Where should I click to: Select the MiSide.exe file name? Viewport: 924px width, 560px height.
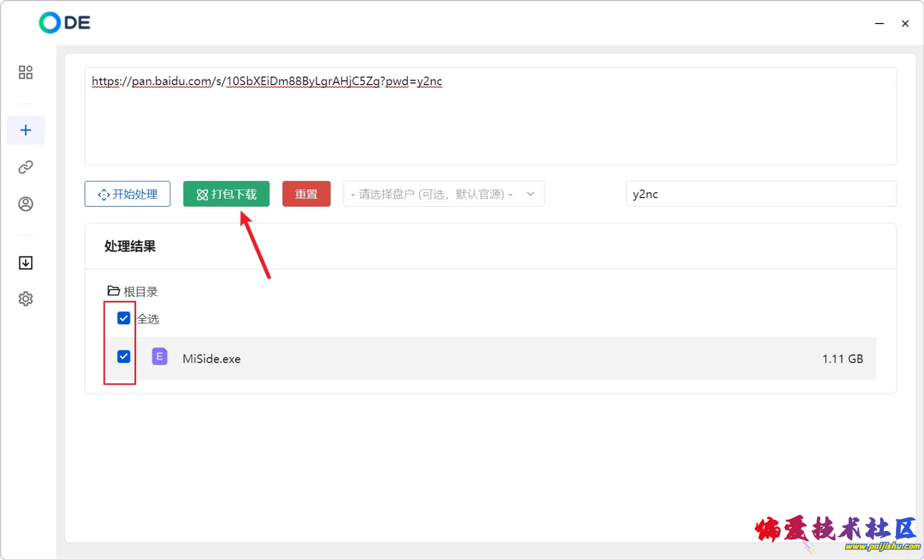click(212, 359)
